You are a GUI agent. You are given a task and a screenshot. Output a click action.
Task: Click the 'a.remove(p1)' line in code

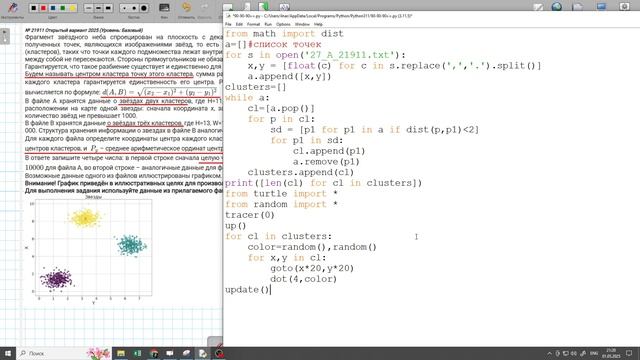[326, 162]
